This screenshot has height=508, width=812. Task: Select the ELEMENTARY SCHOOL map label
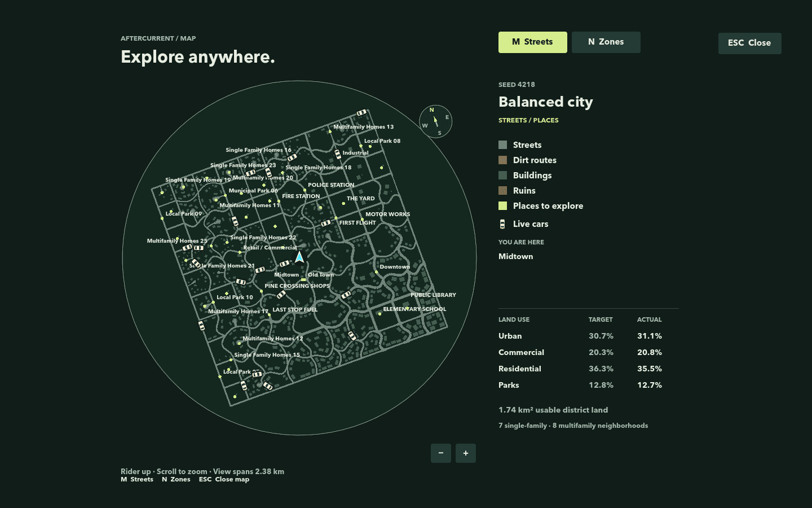coord(414,309)
